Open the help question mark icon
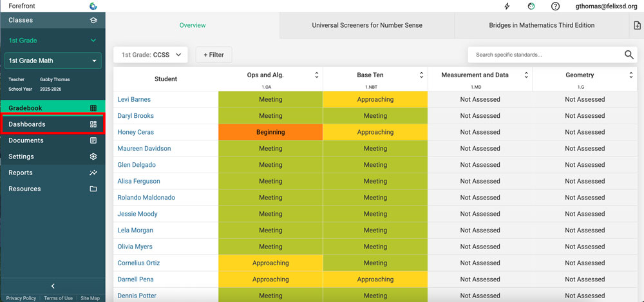Screen dimensions: 644x302 tap(555, 6)
